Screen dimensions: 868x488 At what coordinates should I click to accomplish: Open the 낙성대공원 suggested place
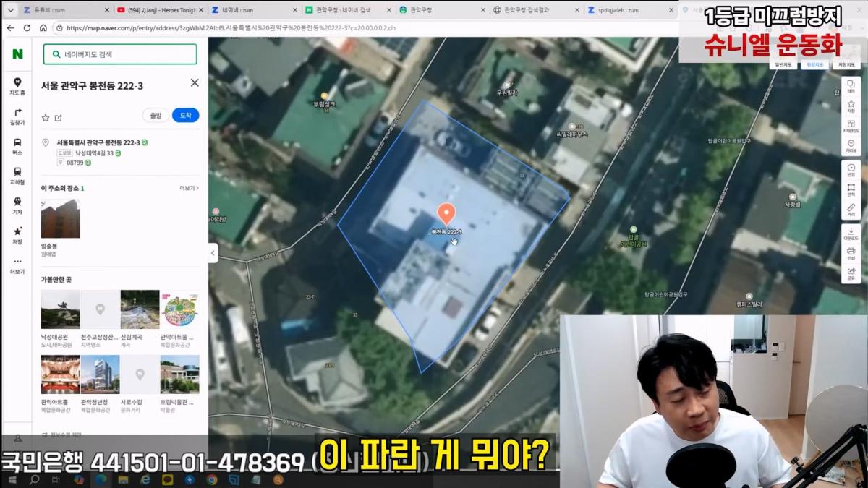click(x=60, y=309)
